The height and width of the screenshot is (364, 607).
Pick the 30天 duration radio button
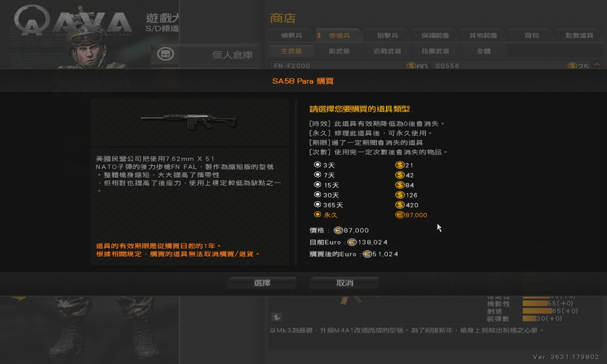[x=317, y=195]
